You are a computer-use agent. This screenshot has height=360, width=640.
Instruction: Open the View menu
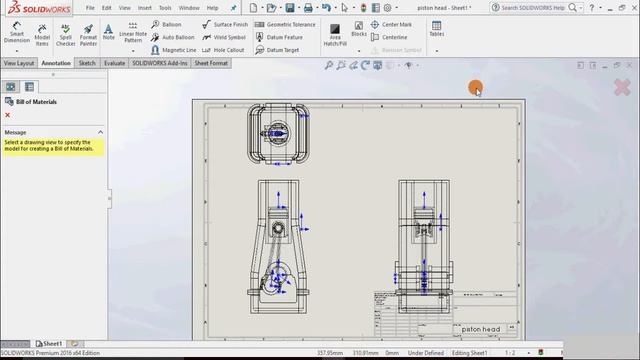pos(124,8)
